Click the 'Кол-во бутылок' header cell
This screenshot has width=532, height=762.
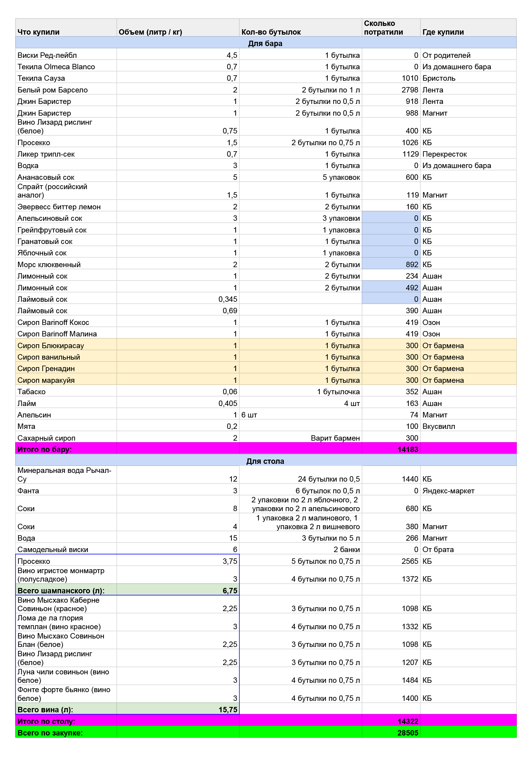(x=300, y=27)
